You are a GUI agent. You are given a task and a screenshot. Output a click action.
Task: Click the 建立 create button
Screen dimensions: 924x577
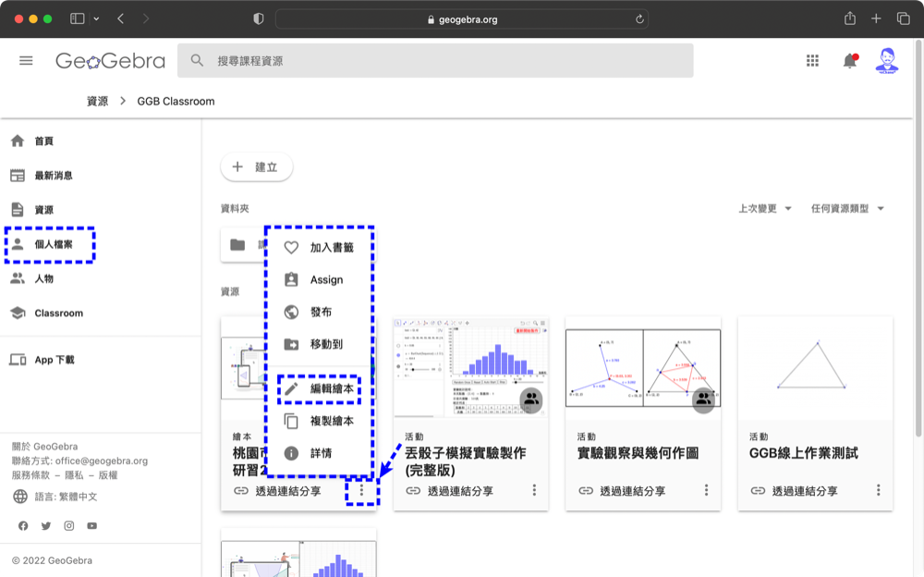coord(256,167)
